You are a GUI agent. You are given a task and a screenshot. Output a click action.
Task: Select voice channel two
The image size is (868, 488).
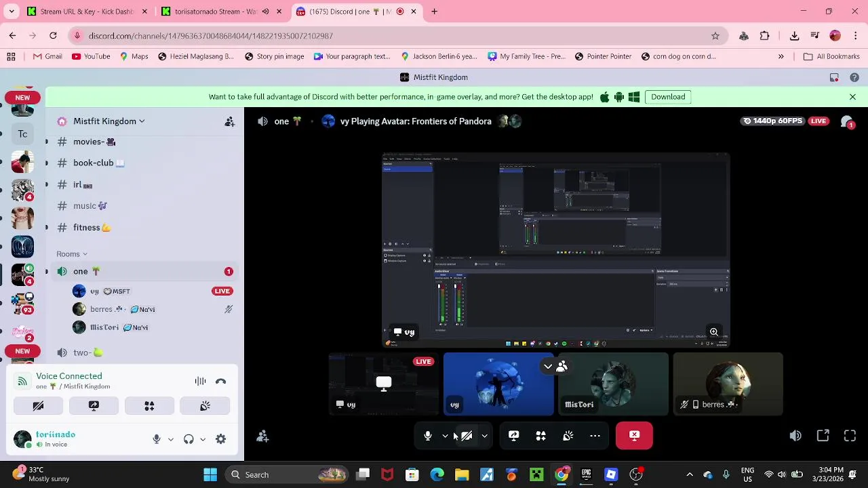tap(146, 352)
